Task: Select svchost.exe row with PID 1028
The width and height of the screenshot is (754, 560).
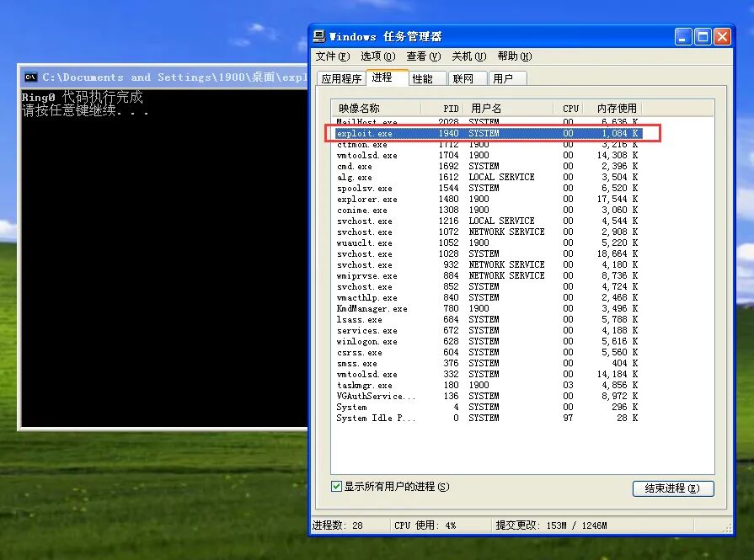Action: pos(488,253)
